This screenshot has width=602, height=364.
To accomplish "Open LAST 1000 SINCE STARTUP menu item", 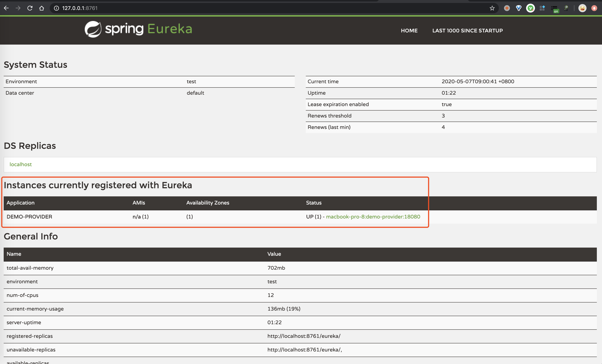I will [467, 31].
